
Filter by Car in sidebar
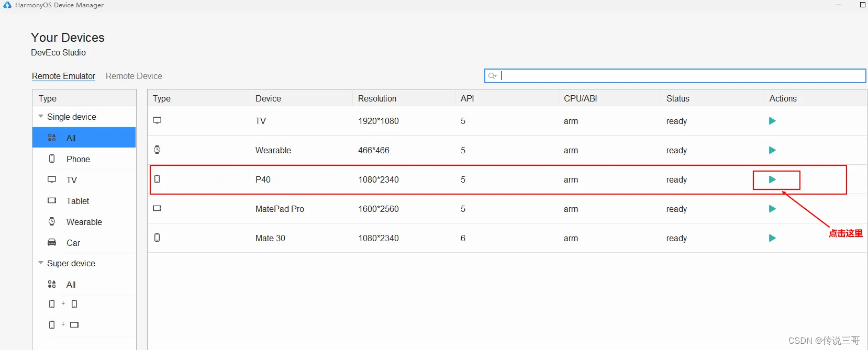click(84, 242)
